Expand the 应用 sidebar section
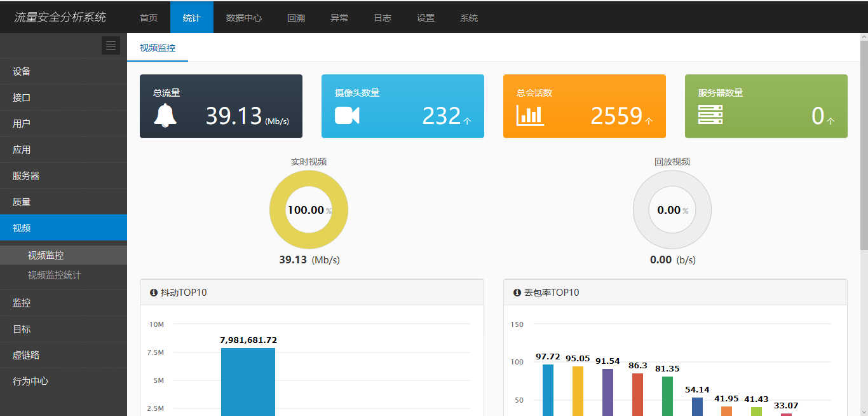The height and width of the screenshot is (416, 868). pyautogui.click(x=64, y=149)
